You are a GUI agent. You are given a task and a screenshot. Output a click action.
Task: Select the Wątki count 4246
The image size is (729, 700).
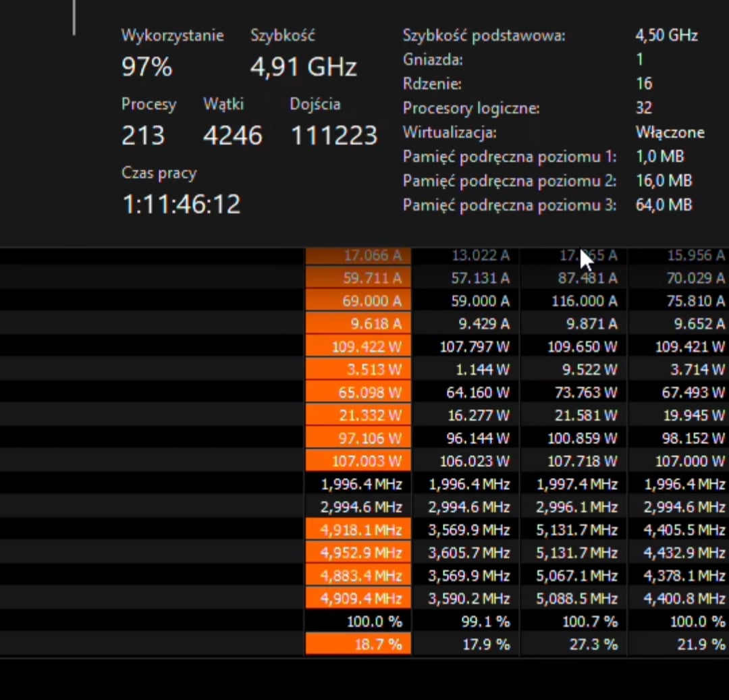click(x=232, y=135)
